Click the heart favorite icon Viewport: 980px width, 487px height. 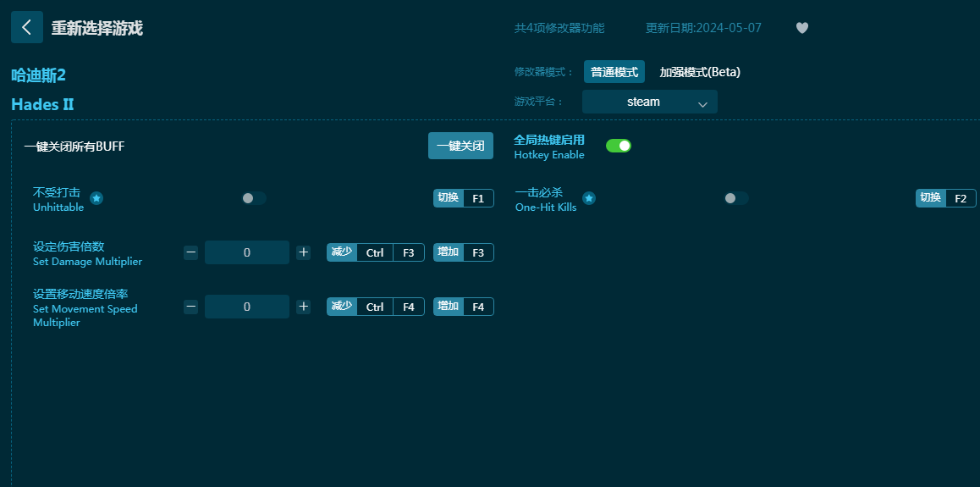coord(802,28)
